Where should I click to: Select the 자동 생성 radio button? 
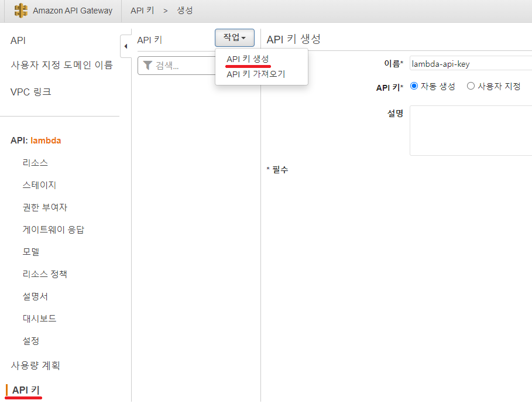(x=414, y=86)
